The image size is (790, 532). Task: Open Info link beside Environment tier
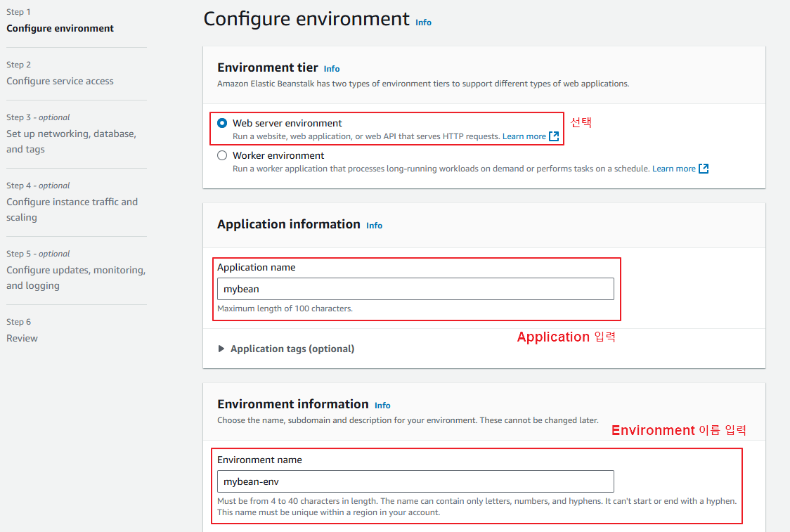(332, 69)
